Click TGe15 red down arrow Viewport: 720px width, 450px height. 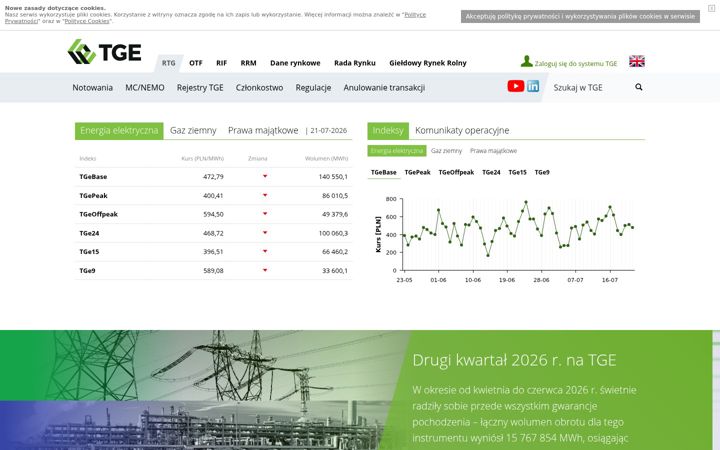(x=265, y=252)
